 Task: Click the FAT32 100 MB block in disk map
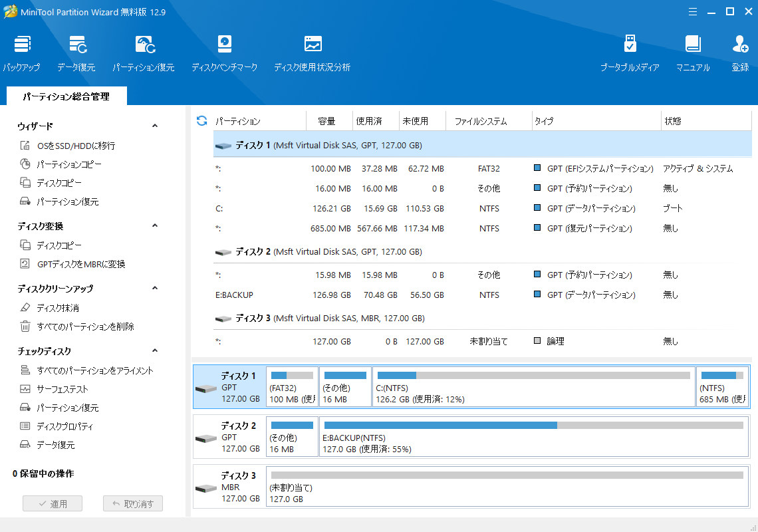pyautogui.click(x=292, y=386)
